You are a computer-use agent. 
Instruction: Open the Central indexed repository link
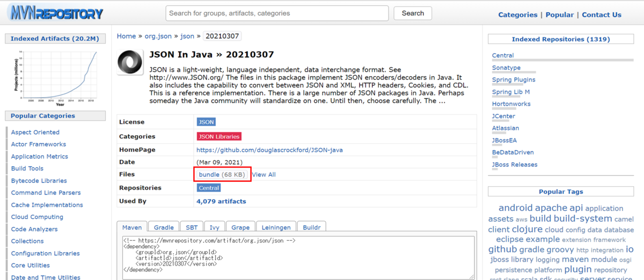(x=503, y=55)
